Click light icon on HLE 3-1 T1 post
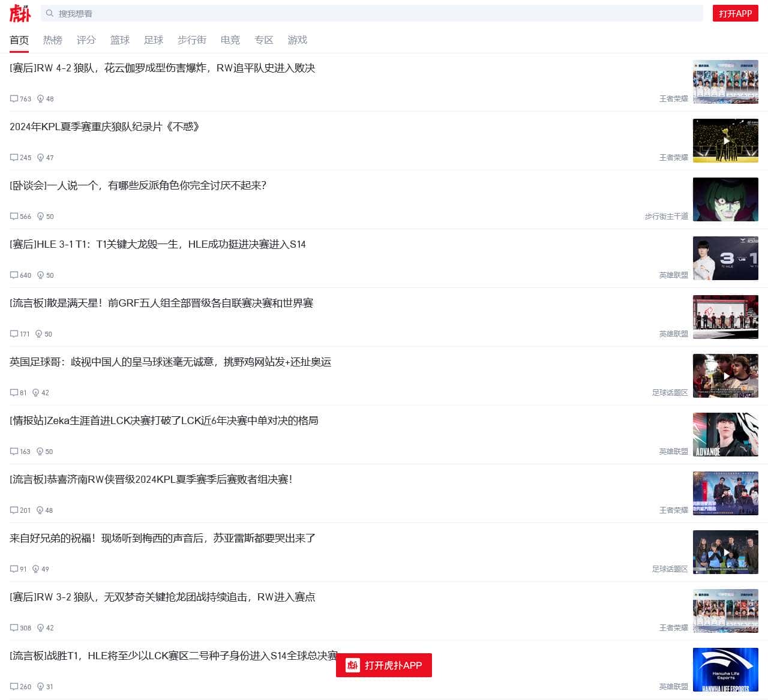Viewport: 768px width, 700px height. [41, 275]
